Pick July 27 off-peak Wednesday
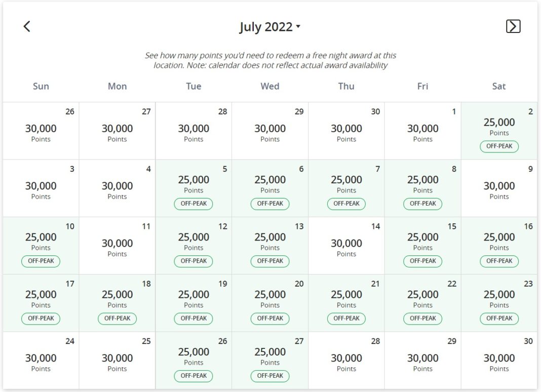The image size is (541, 392). pyautogui.click(x=270, y=360)
